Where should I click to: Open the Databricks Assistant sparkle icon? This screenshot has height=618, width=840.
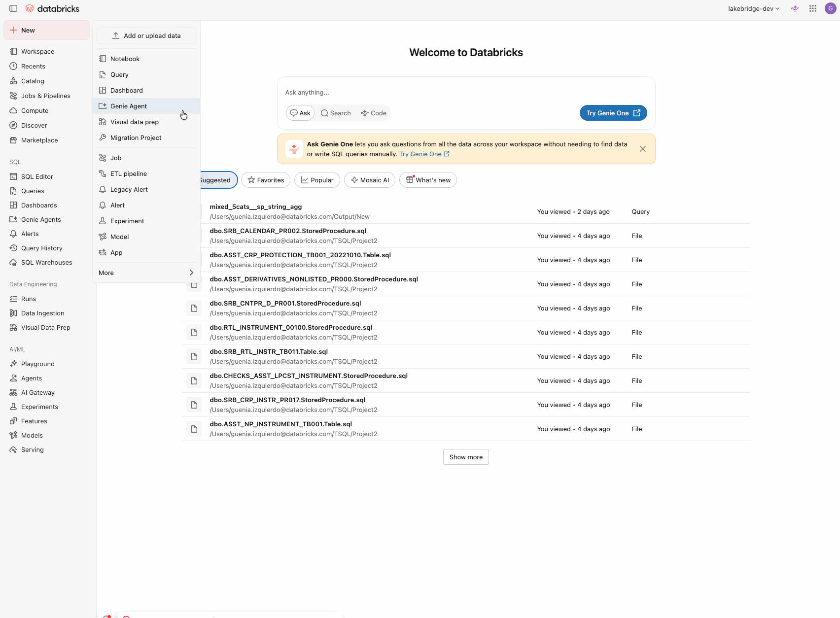click(795, 8)
